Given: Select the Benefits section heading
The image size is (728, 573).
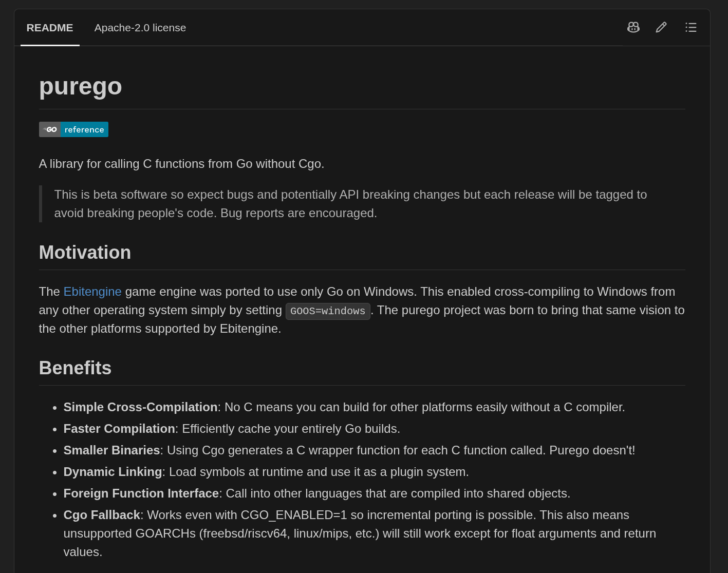Looking at the screenshot, I should (75, 368).
